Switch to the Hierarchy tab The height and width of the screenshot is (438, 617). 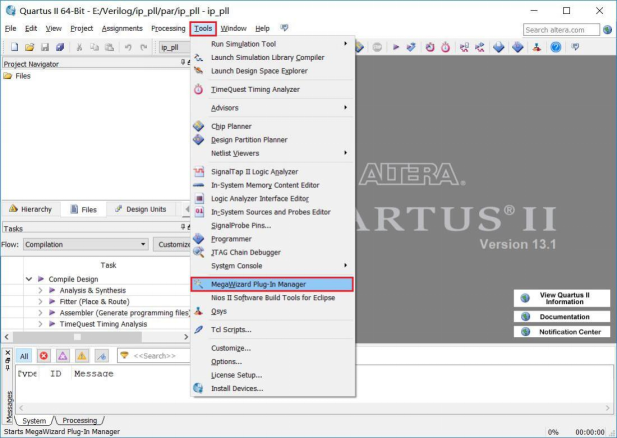pos(31,209)
